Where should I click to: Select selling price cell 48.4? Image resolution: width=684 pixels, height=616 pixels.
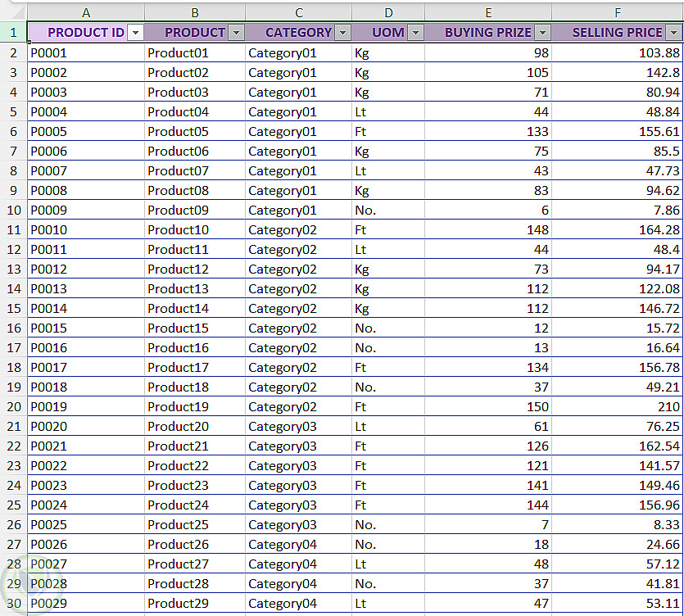pos(618,250)
